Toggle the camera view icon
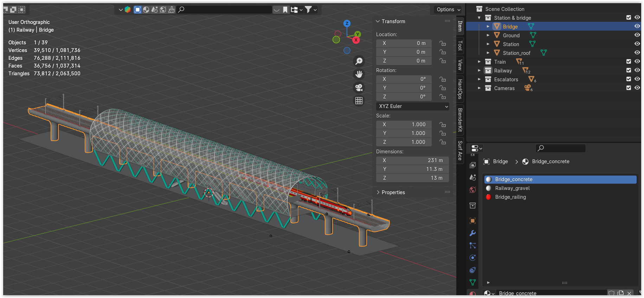This screenshot has width=644, height=298. pyautogui.click(x=359, y=88)
